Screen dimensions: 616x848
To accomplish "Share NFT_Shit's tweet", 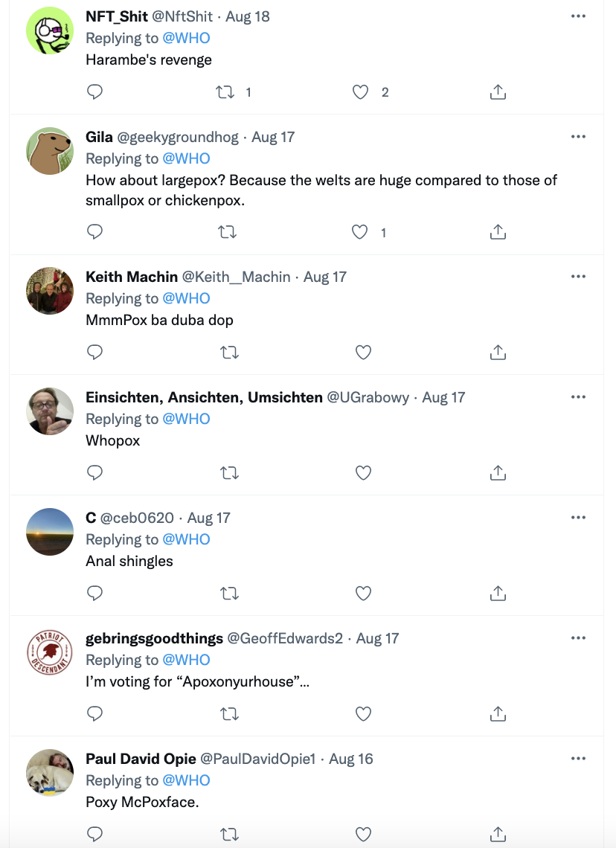I will (498, 92).
